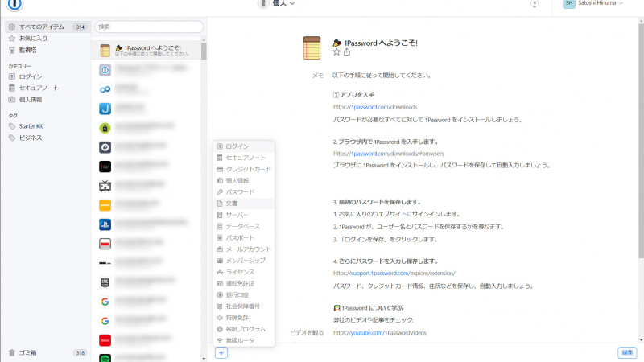
Task: Click the ビデオを観る field label
Action: coord(307,333)
